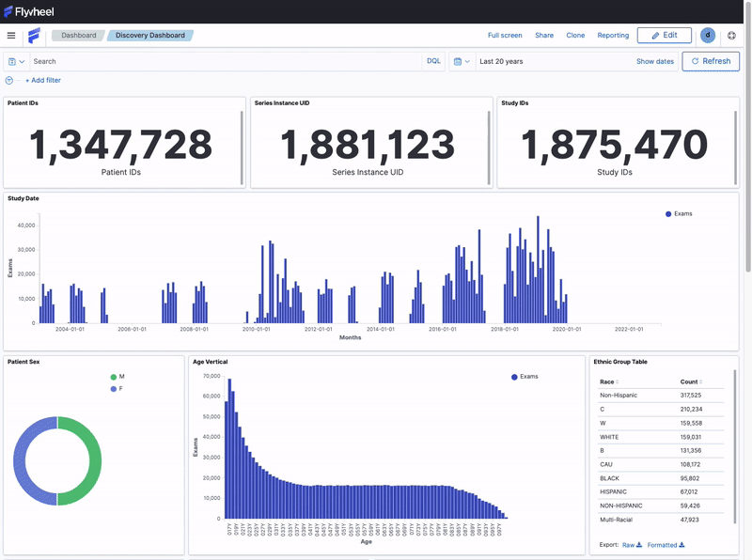This screenshot has width=752, height=560.
Task: Expand the saved queries dropdown
Action: tap(16, 61)
